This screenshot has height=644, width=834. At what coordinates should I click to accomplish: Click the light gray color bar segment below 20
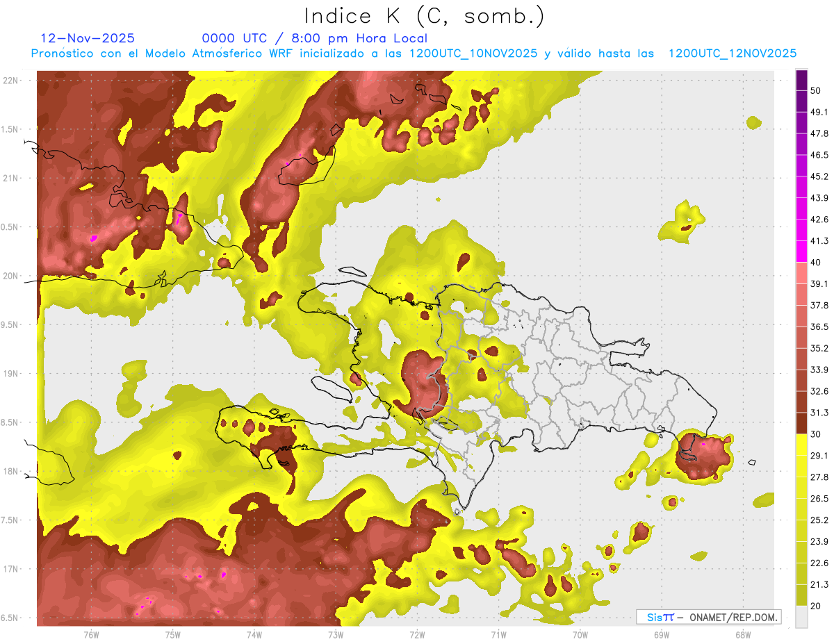[801, 617]
